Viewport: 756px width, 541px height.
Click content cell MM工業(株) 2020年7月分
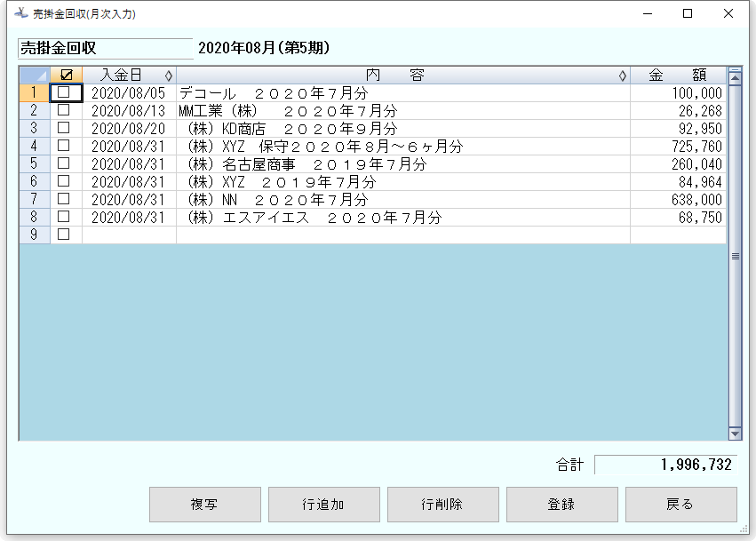[x=403, y=110]
